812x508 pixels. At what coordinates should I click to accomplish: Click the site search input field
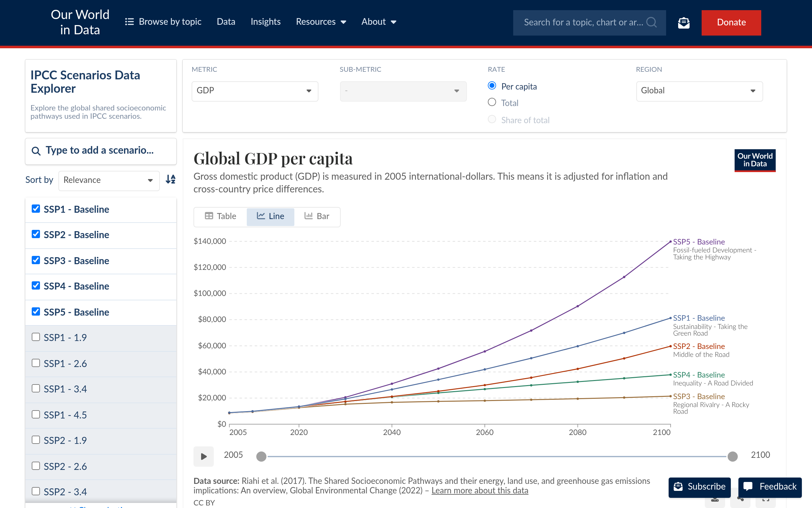click(589, 23)
